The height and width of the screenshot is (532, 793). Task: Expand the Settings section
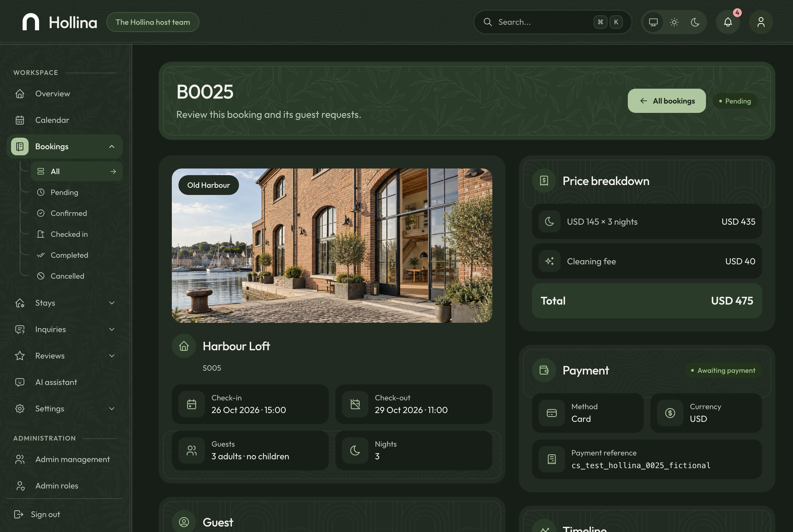(64, 409)
